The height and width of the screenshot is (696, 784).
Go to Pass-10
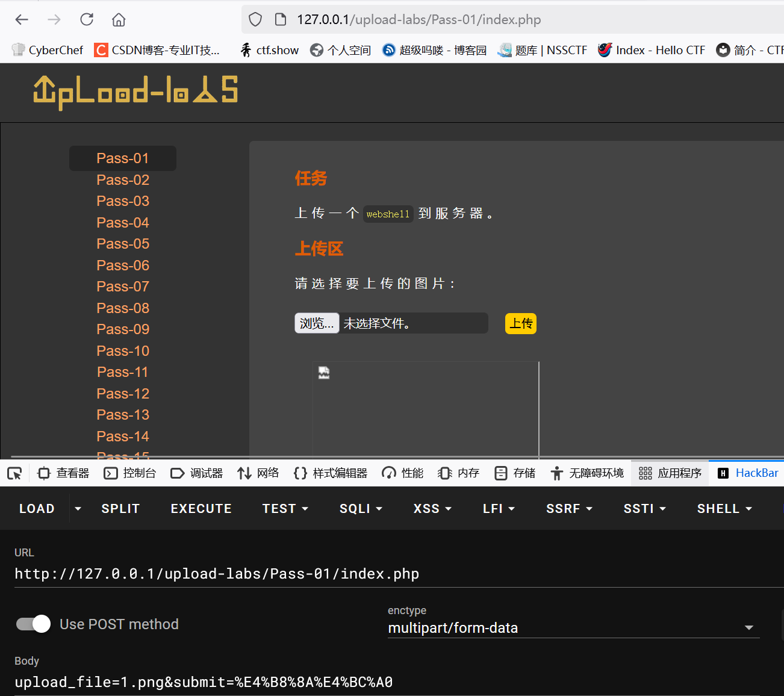[x=123, y=351]
